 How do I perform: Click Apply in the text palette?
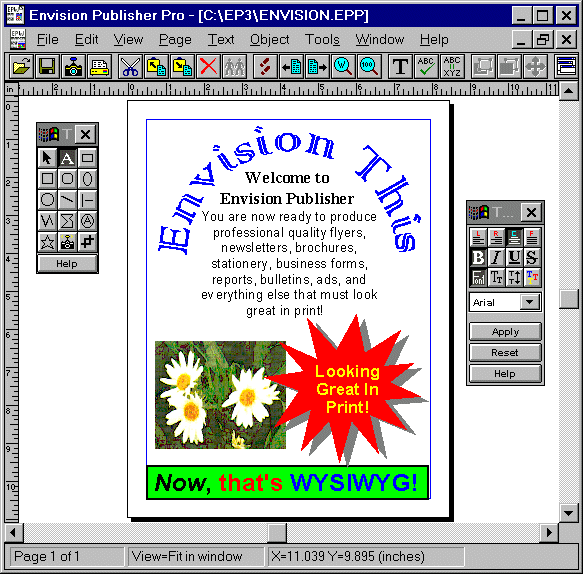point(505,332)
